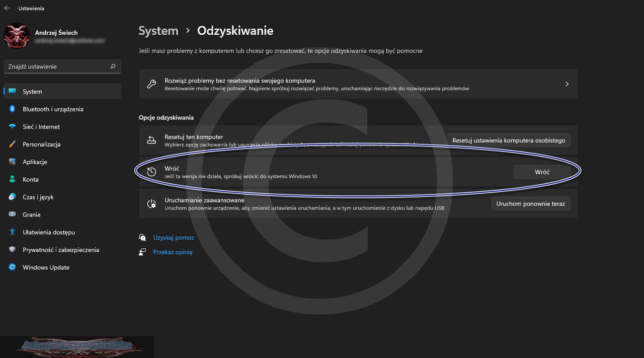Go to Bluetooth i urządzenia section
Screen dimensions: 644x358
tap(53, 109)
